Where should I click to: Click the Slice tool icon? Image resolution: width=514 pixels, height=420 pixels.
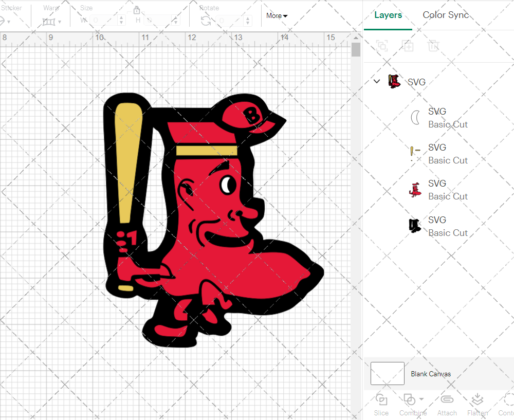coord(381,399)
